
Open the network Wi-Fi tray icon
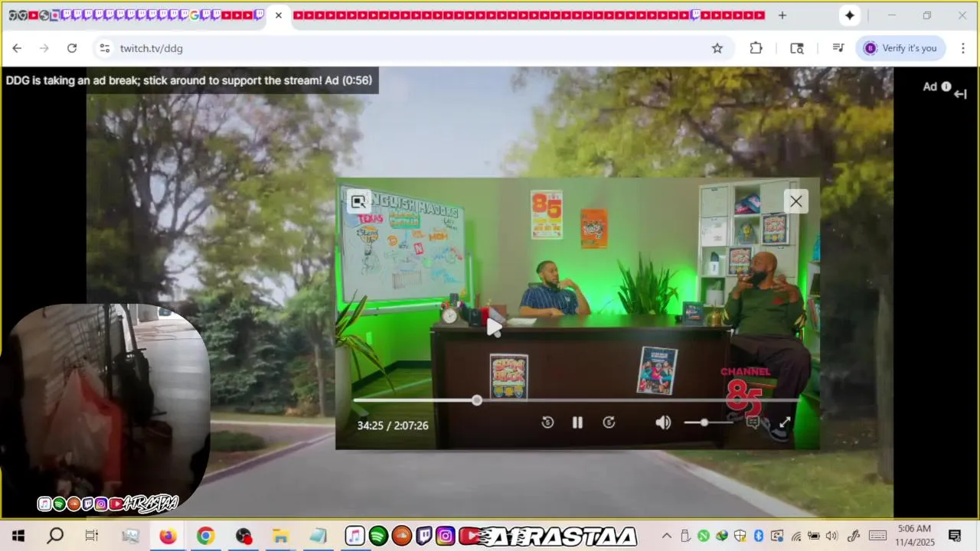[796, 536]
